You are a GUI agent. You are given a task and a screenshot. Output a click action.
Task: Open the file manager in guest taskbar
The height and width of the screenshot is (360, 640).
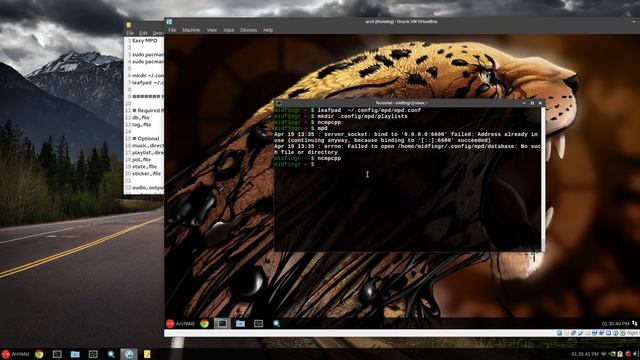(x=240, y=324)
